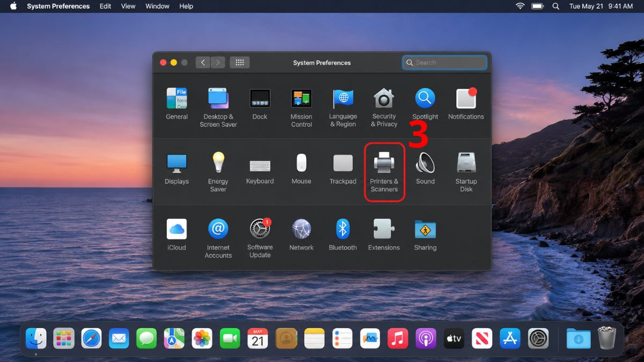Focus the System Preferences search field
This screenshot has width=644, height=362.
coord(444,63)
